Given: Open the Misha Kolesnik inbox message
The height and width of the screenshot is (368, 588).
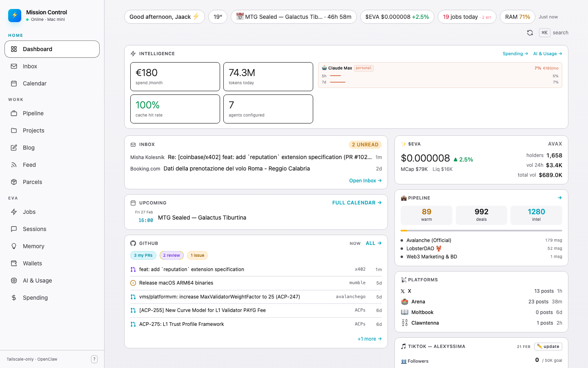Looking at the screenshot, I should coord(256,157).
